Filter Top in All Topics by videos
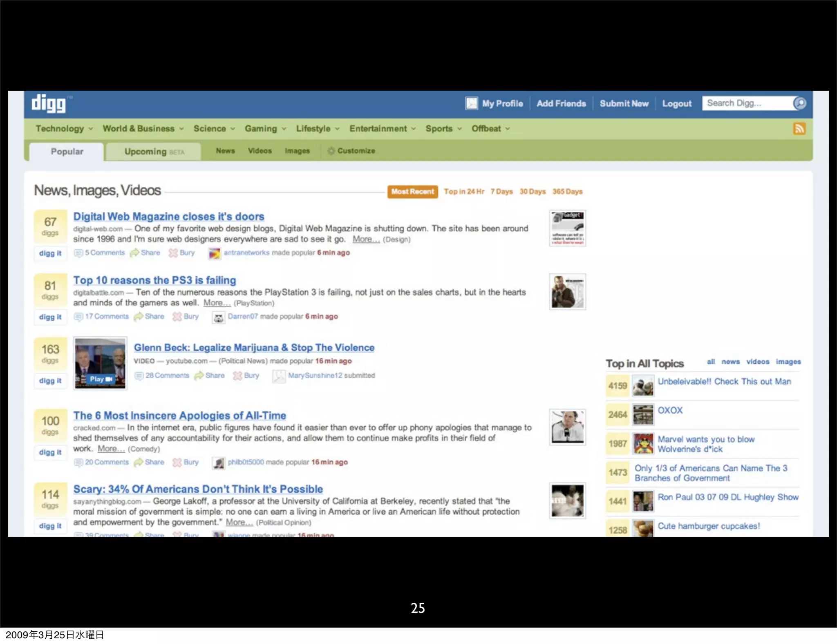 coord(758,362)
